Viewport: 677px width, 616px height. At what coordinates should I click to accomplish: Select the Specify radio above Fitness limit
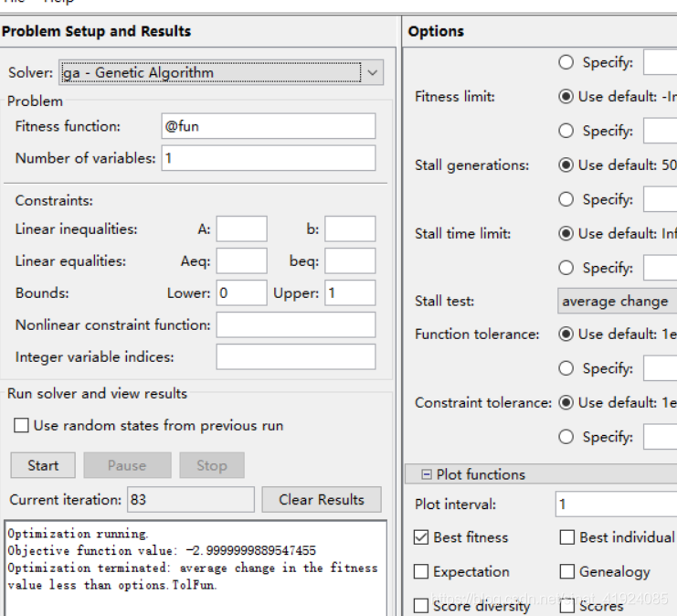coord(566,62)
